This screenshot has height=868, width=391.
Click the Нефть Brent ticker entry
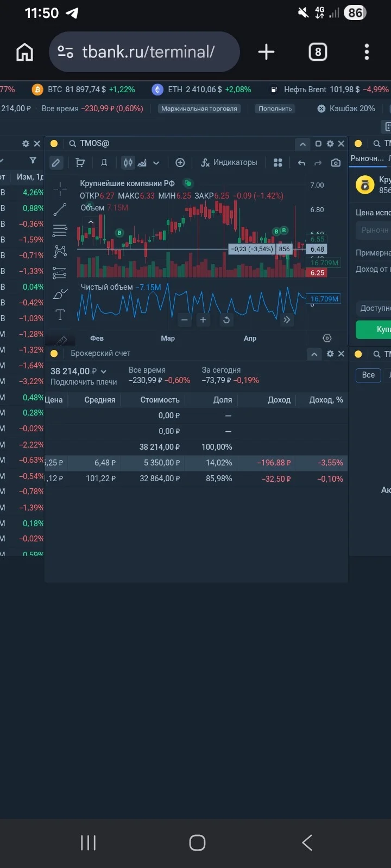tap(330, 90)
